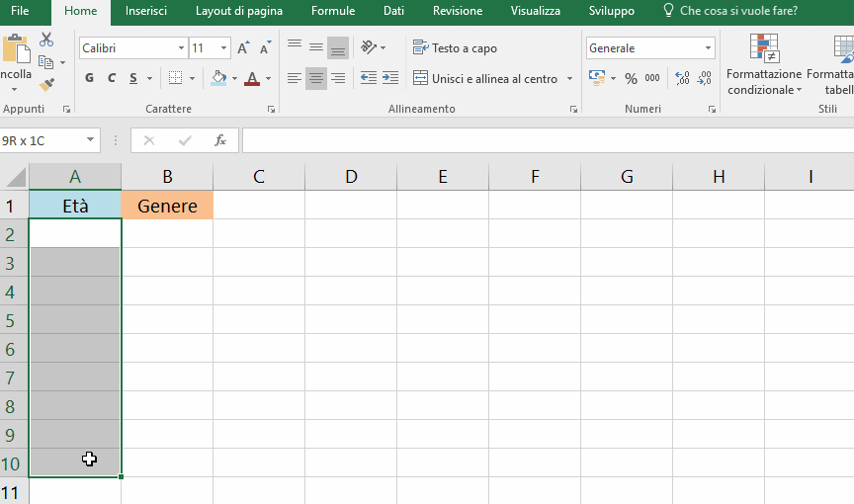
Task: Click the Insert Function fx button
Action: click(220, 140)
